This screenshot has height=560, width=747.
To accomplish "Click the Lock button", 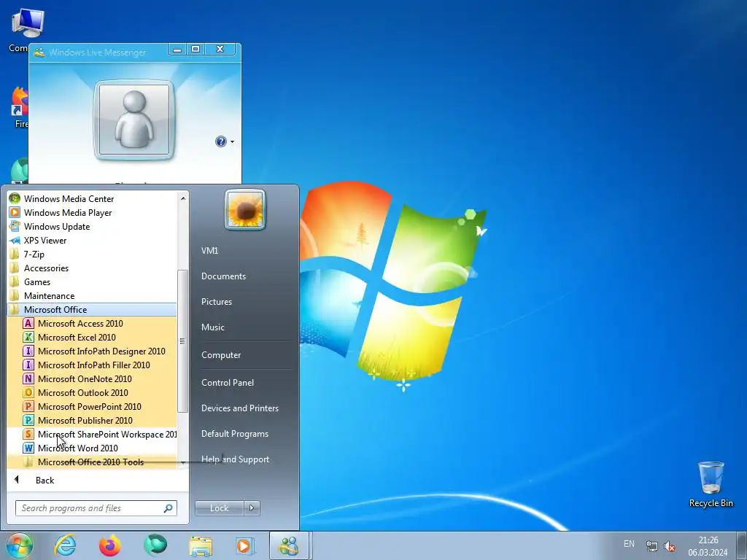I will [x=219, y=508].
